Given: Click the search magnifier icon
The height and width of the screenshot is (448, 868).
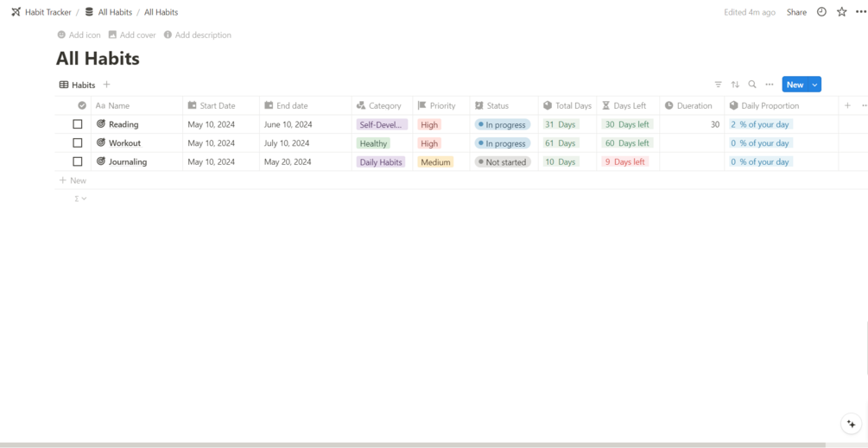Looking at the screenshot, I should coord(751,85).
